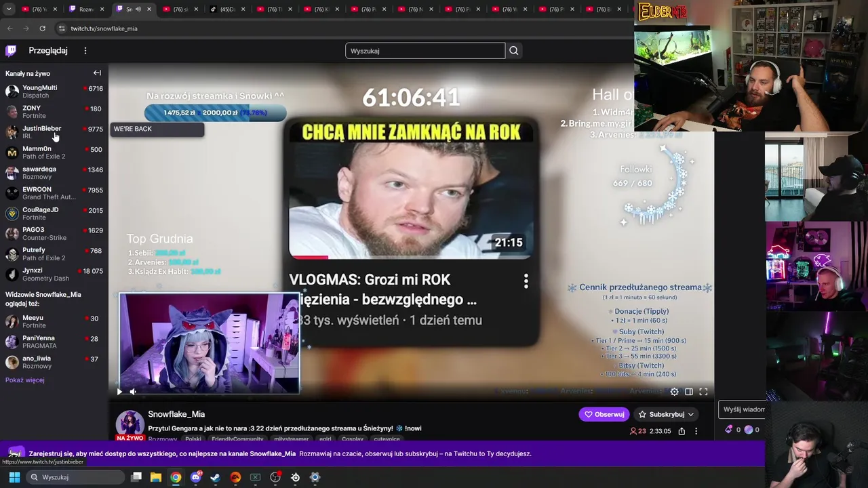Viewport: 868px width, 488px height.
Task: Click the NA ŻYWO live badge
Action: [130, 438]
